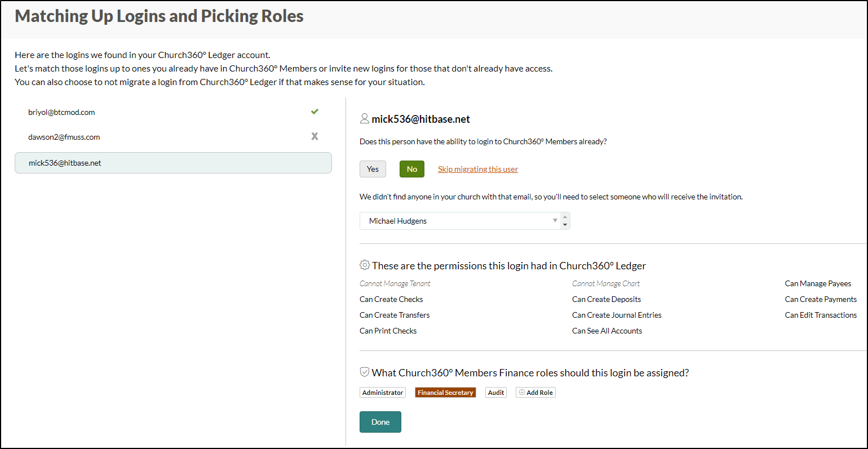Select the briyol@btcmod.com login row

[x=173, y=112]
